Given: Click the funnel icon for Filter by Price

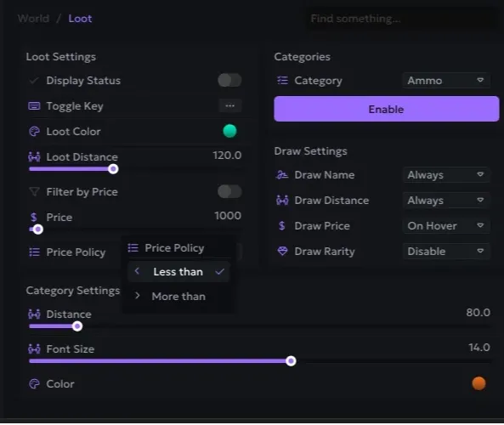Looking at the screenshot, I should pos(34,192).
